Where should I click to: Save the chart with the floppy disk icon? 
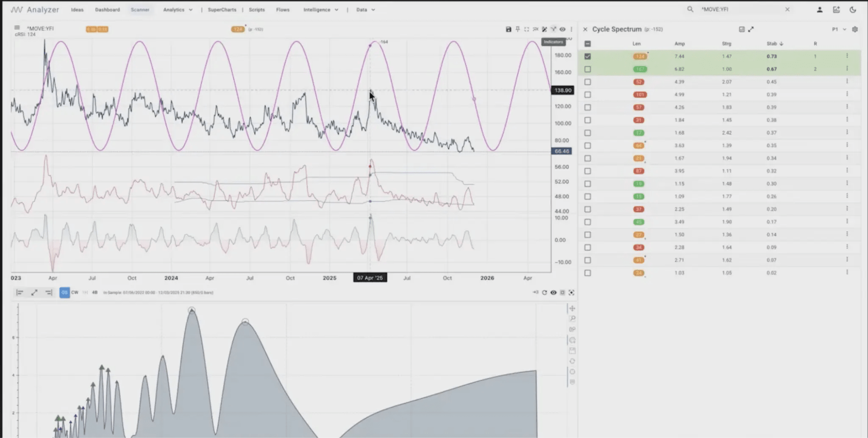(508, 29)
